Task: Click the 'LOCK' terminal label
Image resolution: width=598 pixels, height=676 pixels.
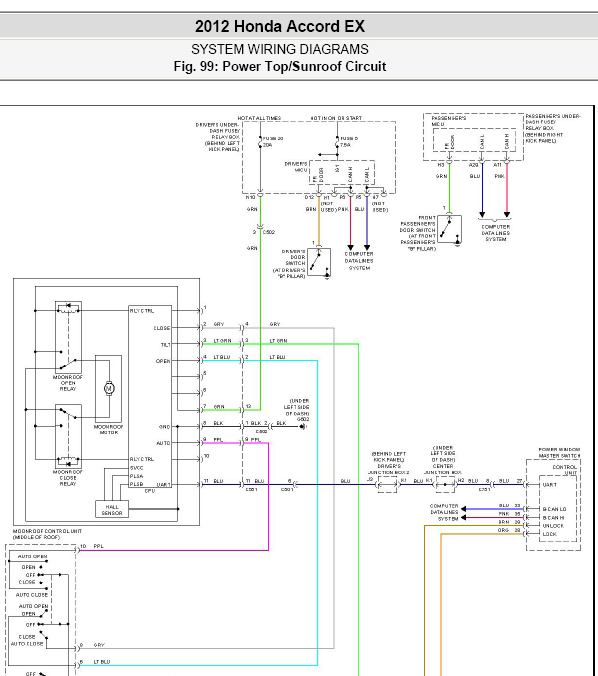Action: click(549, 534)
